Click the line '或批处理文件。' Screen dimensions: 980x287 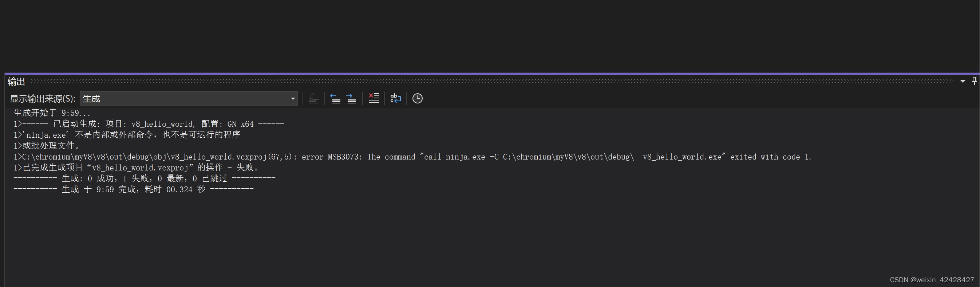(x=47, y=146)
